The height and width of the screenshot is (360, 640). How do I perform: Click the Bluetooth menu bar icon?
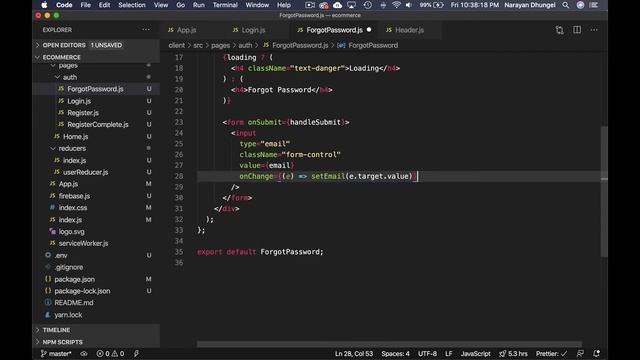[x=383, y=5]
